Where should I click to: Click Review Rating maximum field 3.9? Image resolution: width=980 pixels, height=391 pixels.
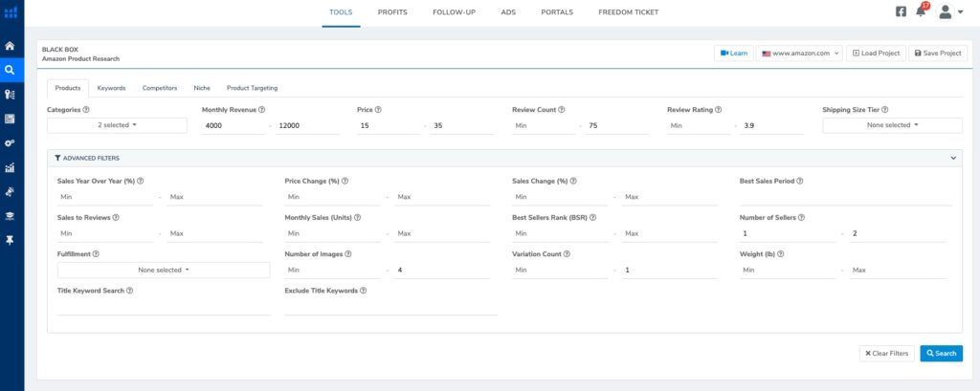pyautogui.click(x=772, y=125)
